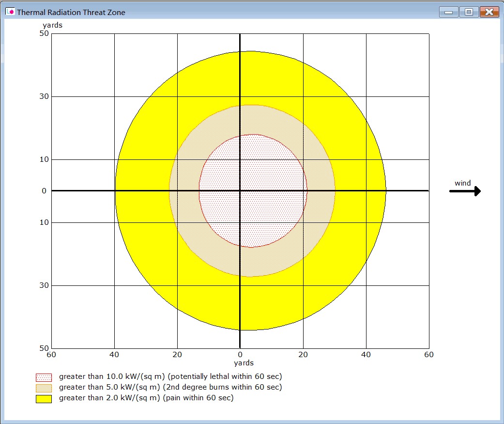Maximize the Thermal Radiation Threat Zone window

(469, 12)
